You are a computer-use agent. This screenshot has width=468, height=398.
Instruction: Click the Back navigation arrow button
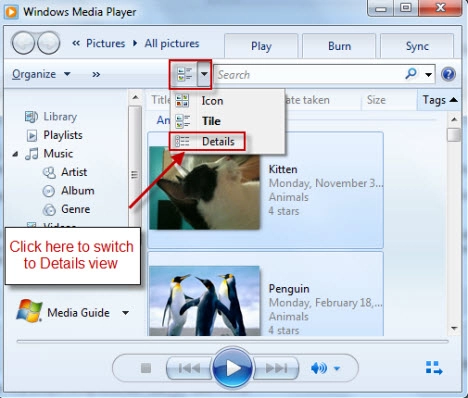coord(23,43)
